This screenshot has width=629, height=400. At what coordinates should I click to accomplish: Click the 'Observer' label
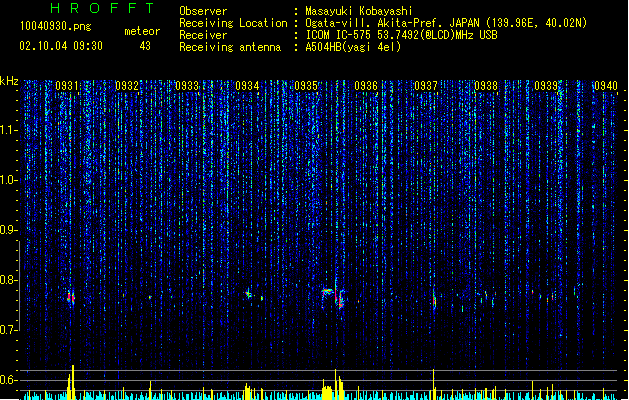click(203, 11)
